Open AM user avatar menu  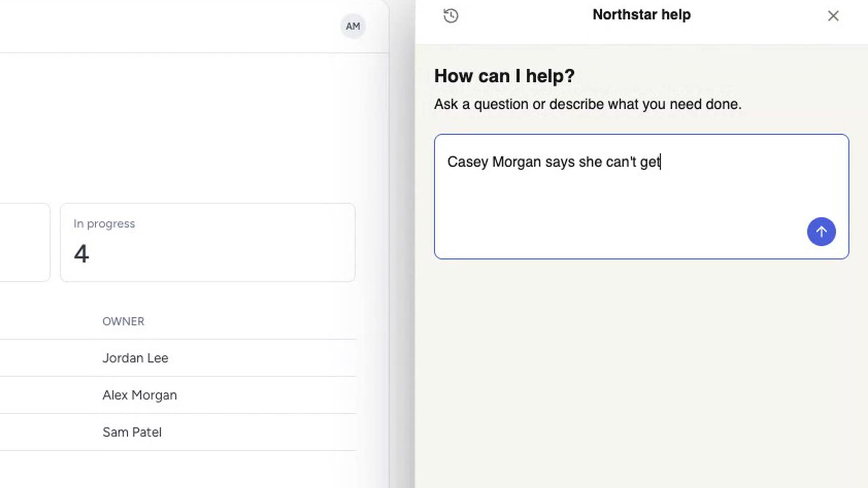click(x=353, y=26)
